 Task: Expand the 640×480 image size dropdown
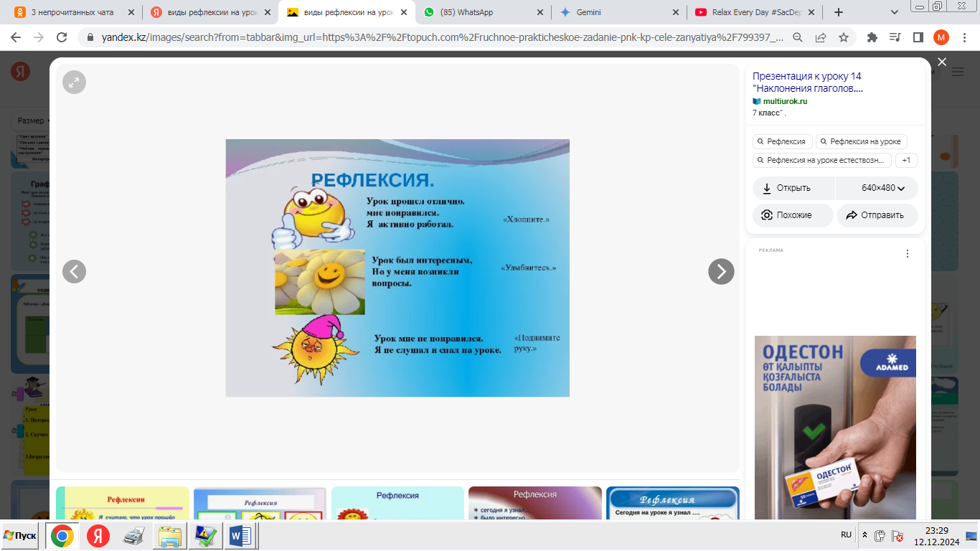pyautogui.click(x=883, y=188)
